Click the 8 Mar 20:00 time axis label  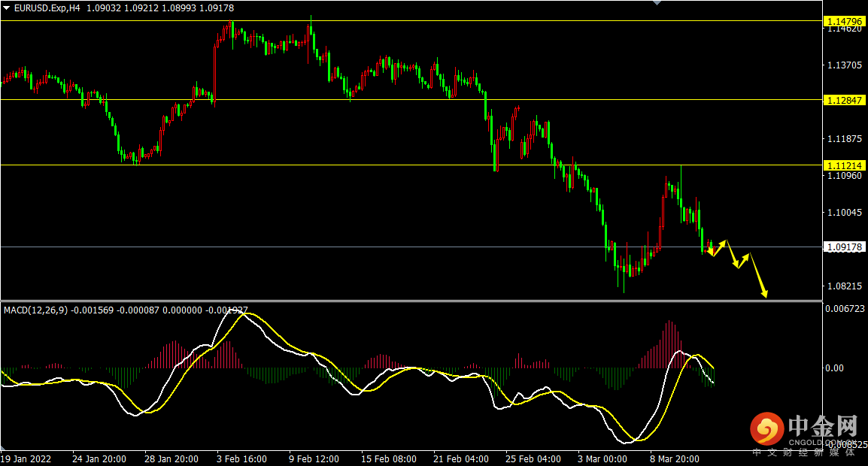[674, 458]
